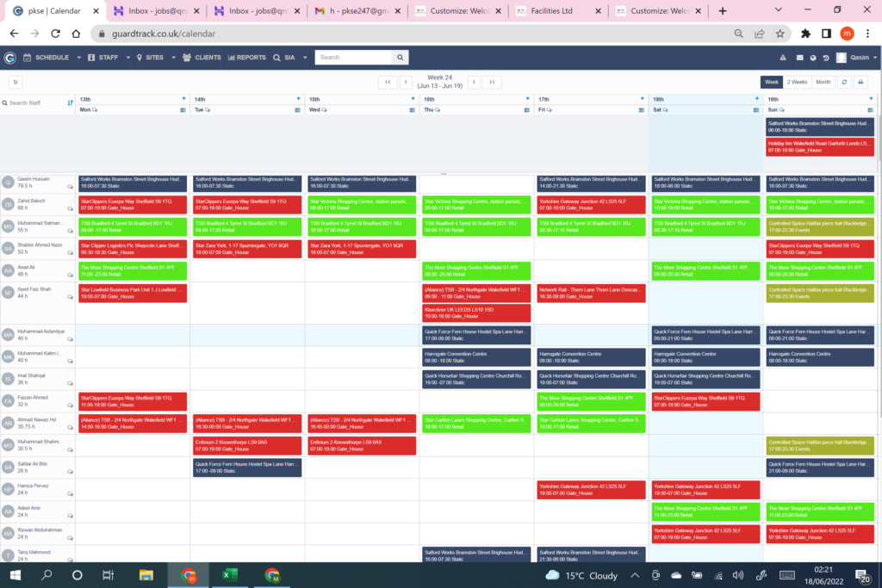Open Safdar Ali Bibi's Tuesday Quick Force shift
882x588 pixels.
[247, 467]
